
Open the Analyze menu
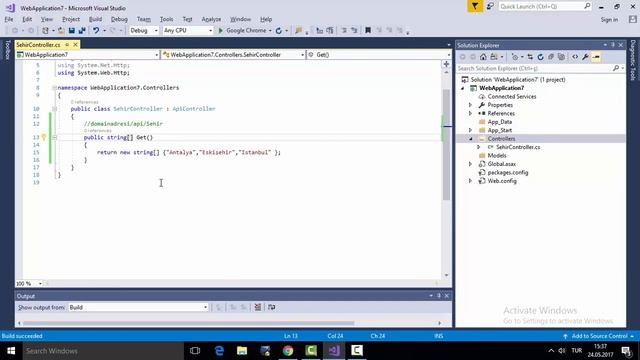[x=211, y=19]
